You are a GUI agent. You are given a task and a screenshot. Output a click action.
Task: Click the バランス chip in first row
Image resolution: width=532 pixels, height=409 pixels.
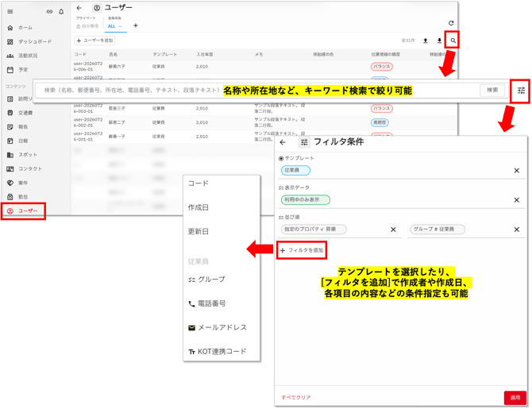point(382,67)
